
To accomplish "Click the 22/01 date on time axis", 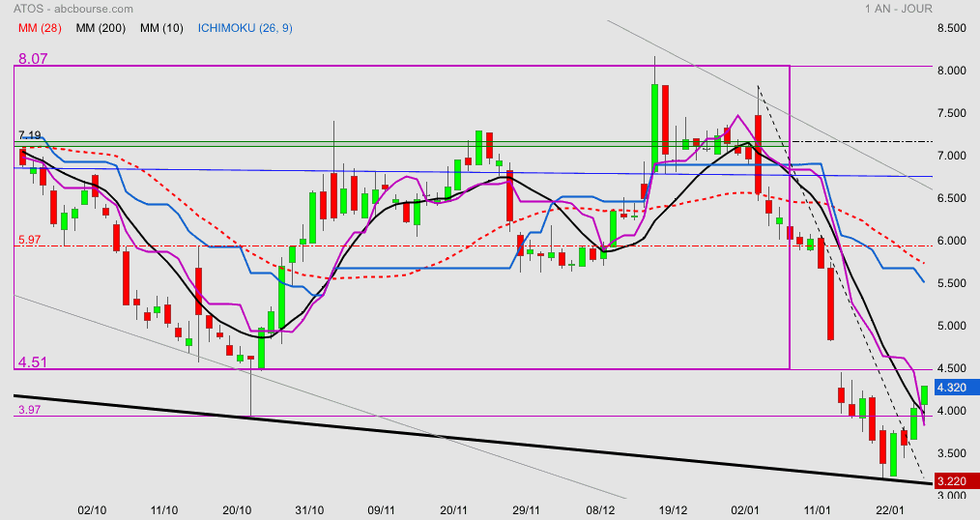I will pos(890,510).
